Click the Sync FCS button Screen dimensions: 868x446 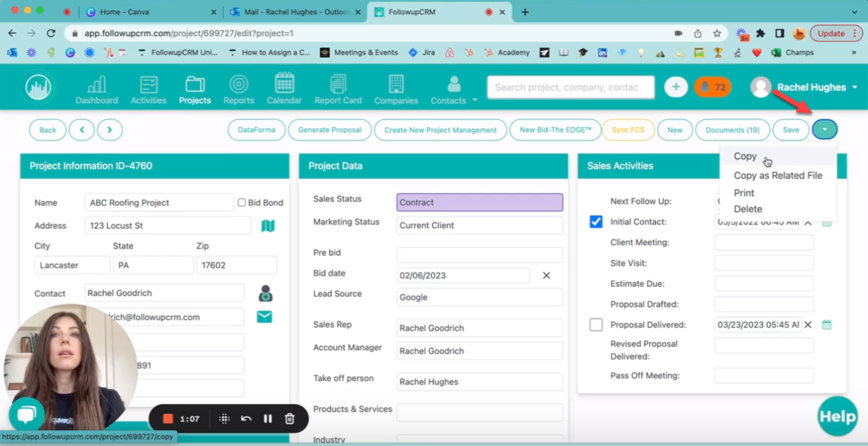[x=628, y=130]
